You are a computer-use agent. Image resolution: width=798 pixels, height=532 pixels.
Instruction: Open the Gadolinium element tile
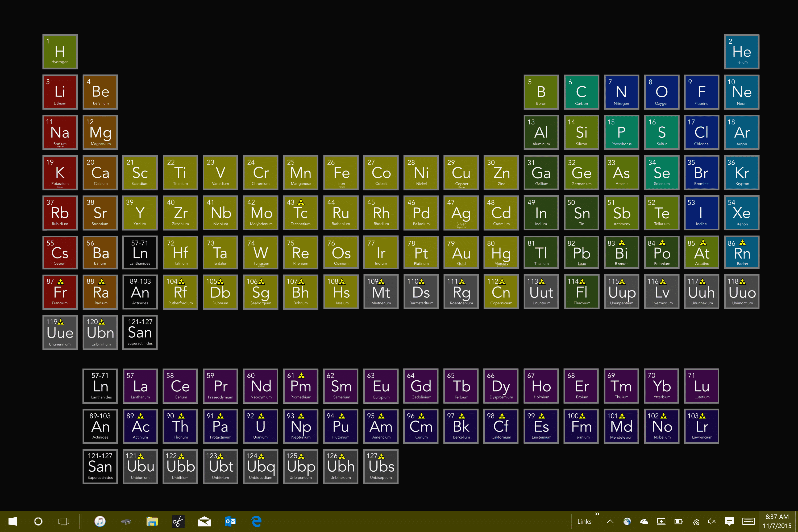[x=421, y=386]
